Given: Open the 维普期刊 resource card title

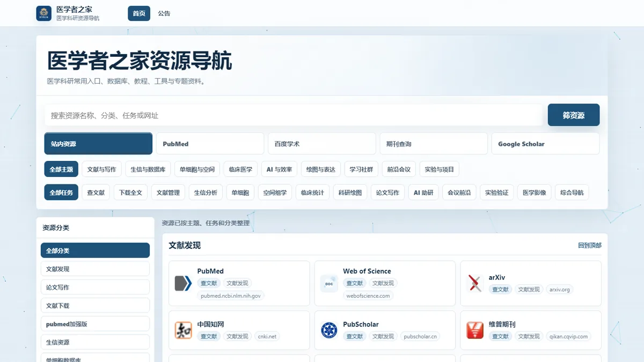Looking at the screenshot, I should [502, 324].
